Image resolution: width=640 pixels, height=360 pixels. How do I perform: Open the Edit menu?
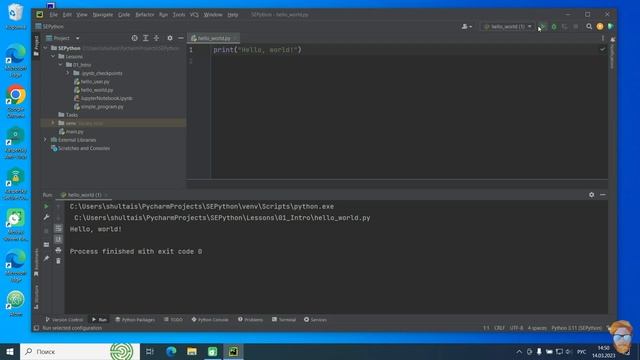[67, 15]
